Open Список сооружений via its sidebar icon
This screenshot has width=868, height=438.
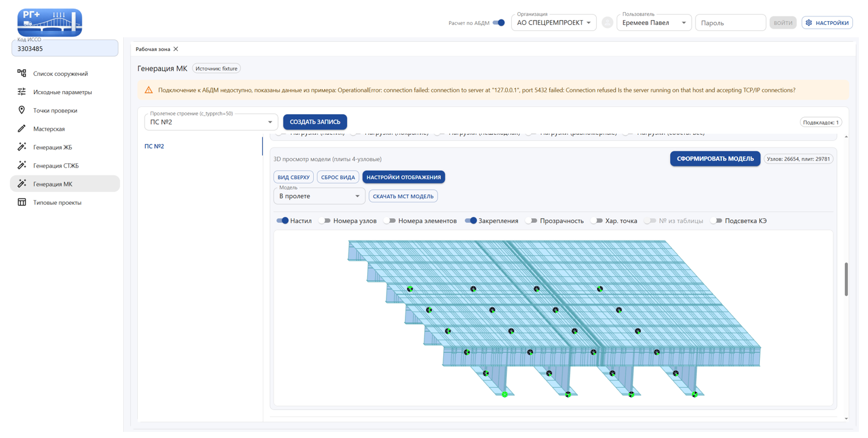pyautogui.click(x=22, y=74)
